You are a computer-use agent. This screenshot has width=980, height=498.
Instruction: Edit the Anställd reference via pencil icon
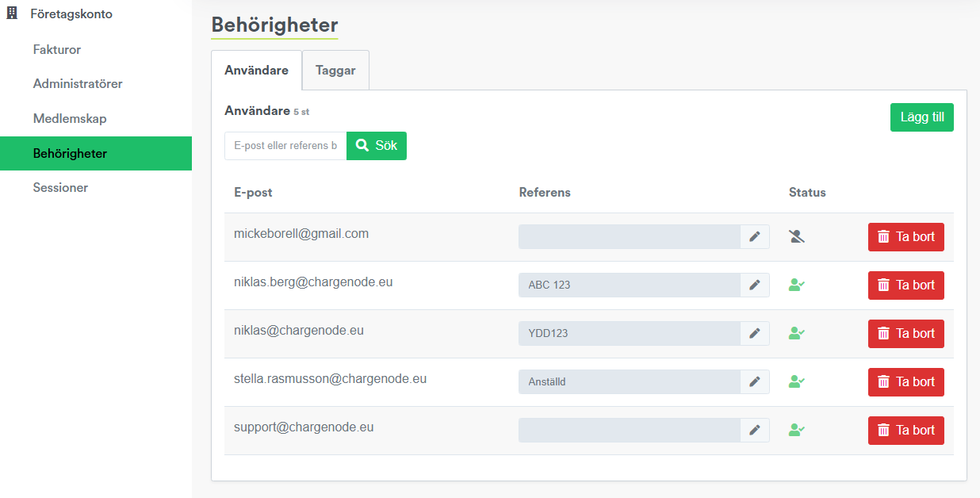[755, 382]
